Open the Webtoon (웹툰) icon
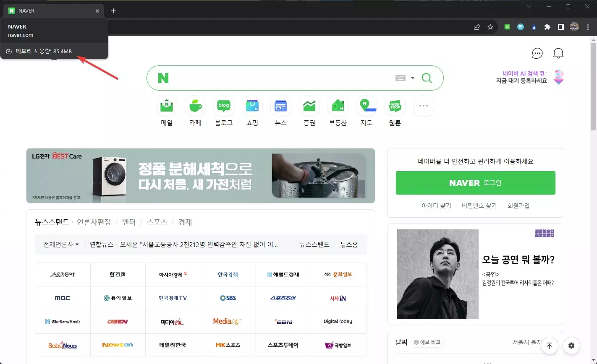 click(x=395, y=106)
